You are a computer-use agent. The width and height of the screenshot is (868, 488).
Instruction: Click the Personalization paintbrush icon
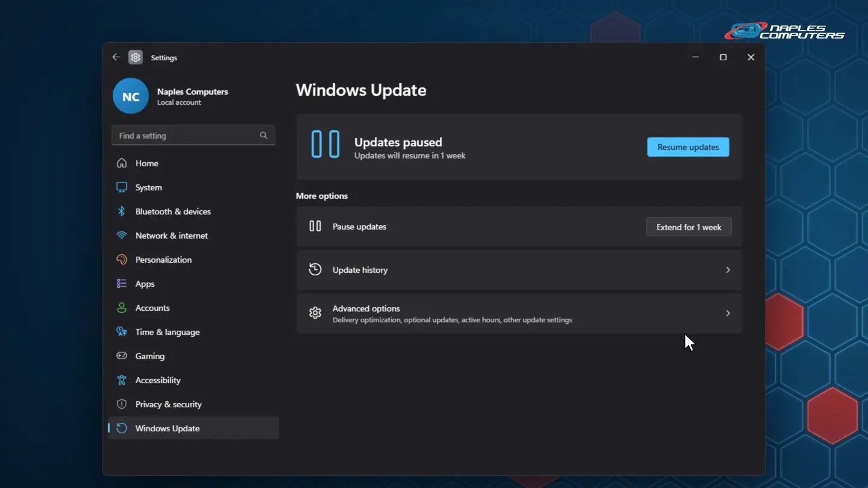pos(122,260)
